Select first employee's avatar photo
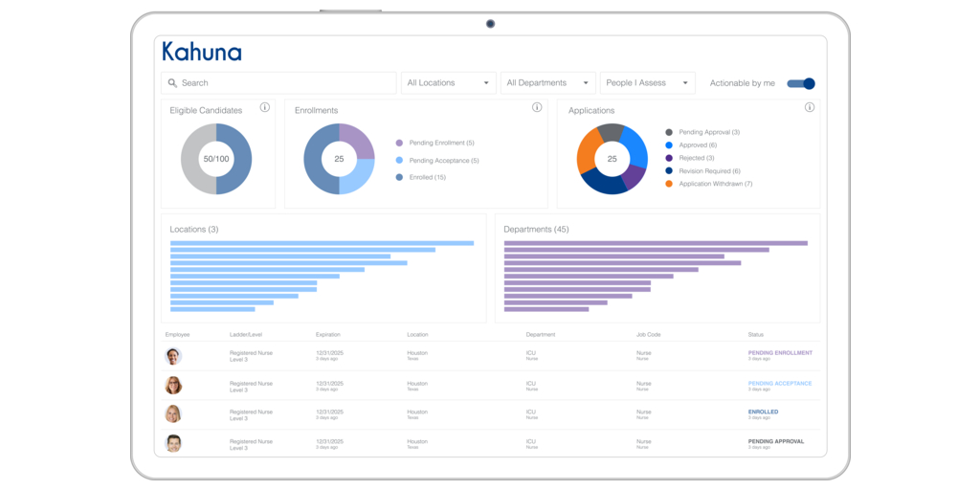The width and height of the screenshot is (980, 490). pos(173,356)
